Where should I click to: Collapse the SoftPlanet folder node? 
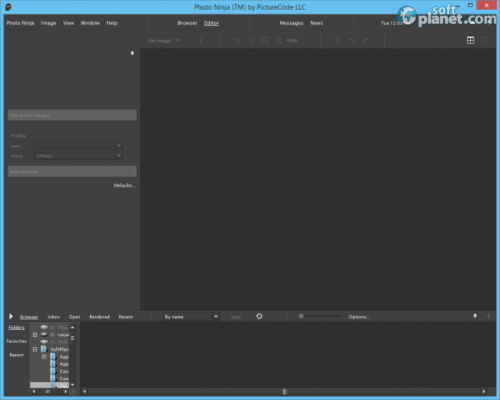35,349
